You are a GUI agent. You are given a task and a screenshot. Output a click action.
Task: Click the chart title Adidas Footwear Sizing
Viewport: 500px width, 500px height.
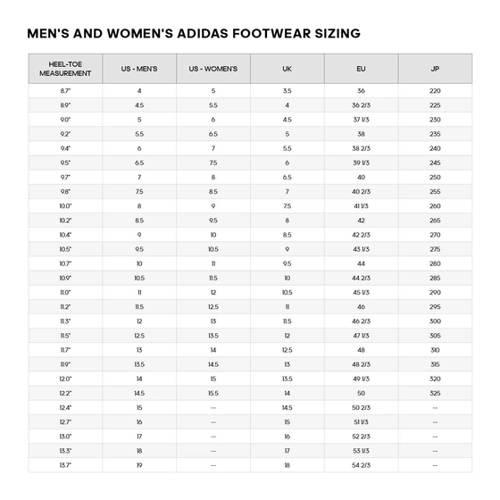click(x=194, y=33)
